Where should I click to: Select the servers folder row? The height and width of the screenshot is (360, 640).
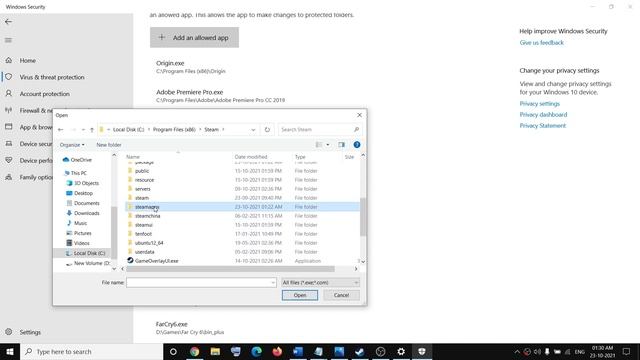point(242,189)
